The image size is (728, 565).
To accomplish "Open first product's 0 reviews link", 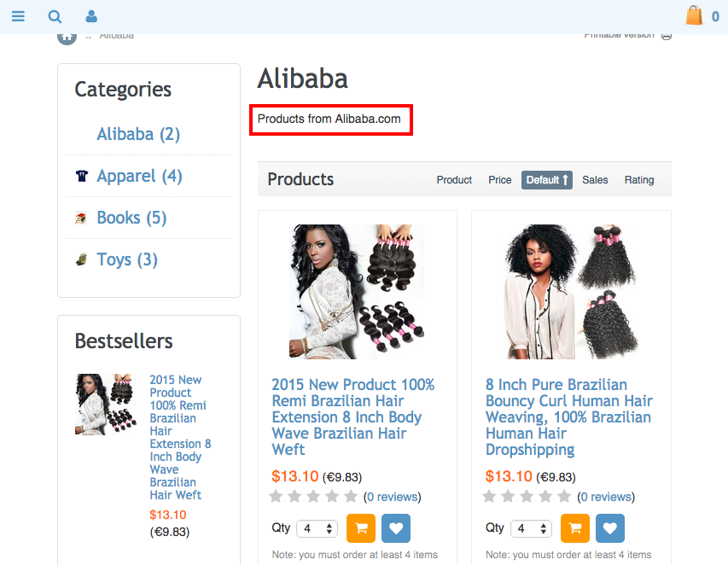I will coord(393,497).
